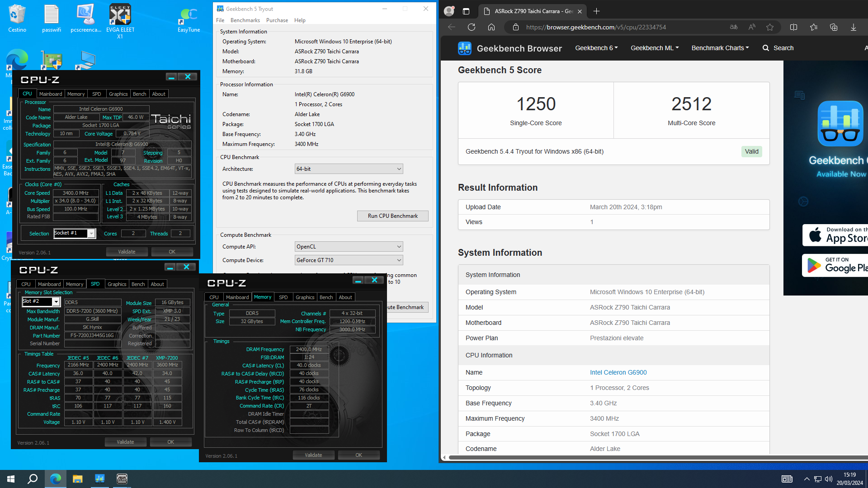This screenshot has height=488, width=868.
Task: Click Validate in Memory CPU-Z window
Action: [313, 455]
